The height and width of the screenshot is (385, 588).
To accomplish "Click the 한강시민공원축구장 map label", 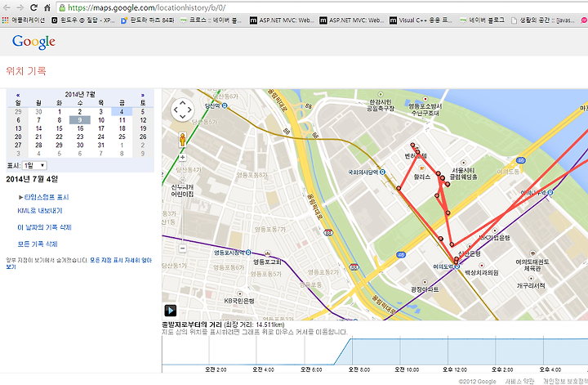I will pos(381,105).
